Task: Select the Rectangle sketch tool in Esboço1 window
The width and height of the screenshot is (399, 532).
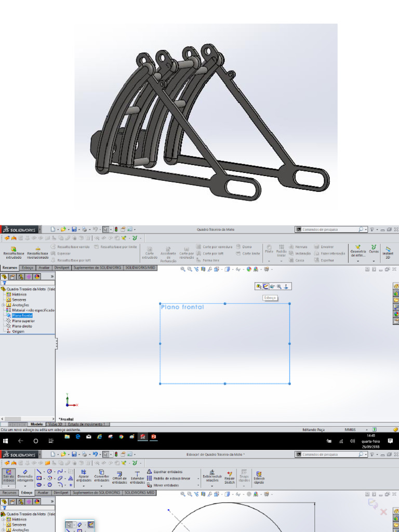Action: (39, 478)
